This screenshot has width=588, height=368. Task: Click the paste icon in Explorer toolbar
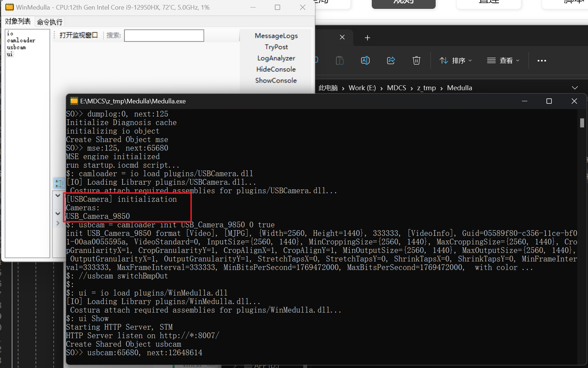point(340,61)
